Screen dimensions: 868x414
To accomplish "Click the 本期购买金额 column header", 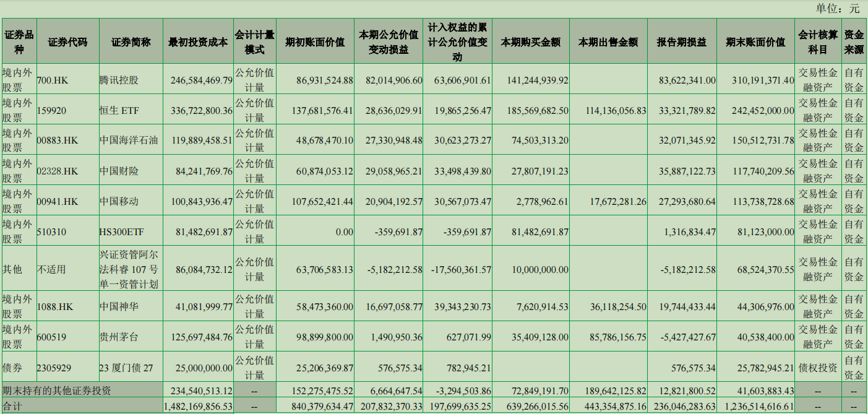I will coord(530,41).
